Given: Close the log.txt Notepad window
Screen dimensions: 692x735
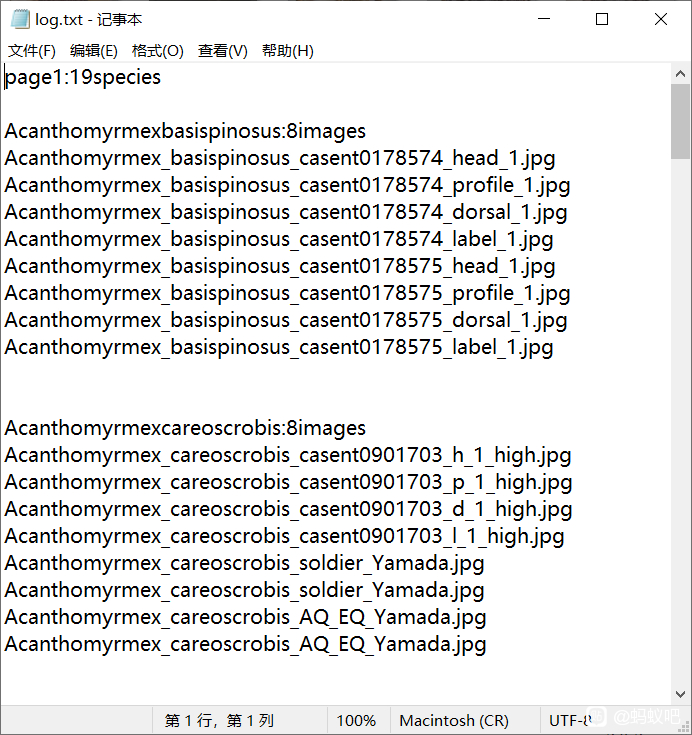Looking at the screenshot, I should click(661, 19).
